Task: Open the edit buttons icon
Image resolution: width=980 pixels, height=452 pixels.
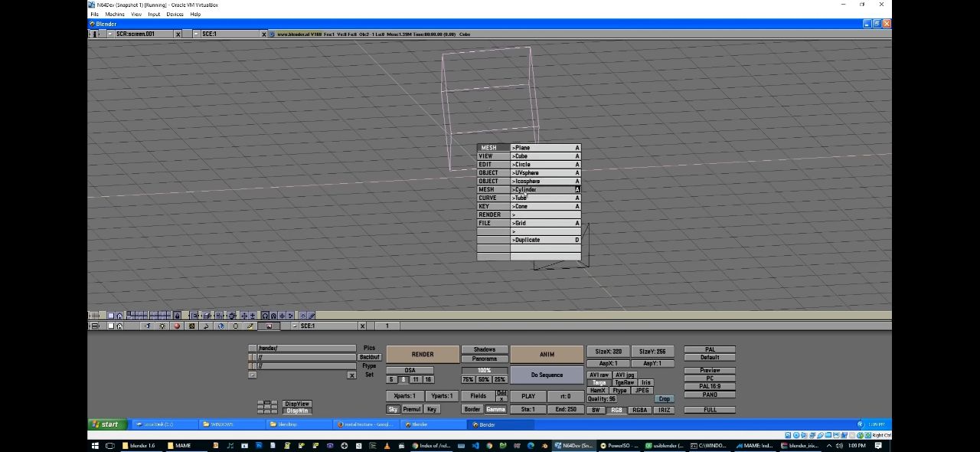Action: (x=235, y=326)
